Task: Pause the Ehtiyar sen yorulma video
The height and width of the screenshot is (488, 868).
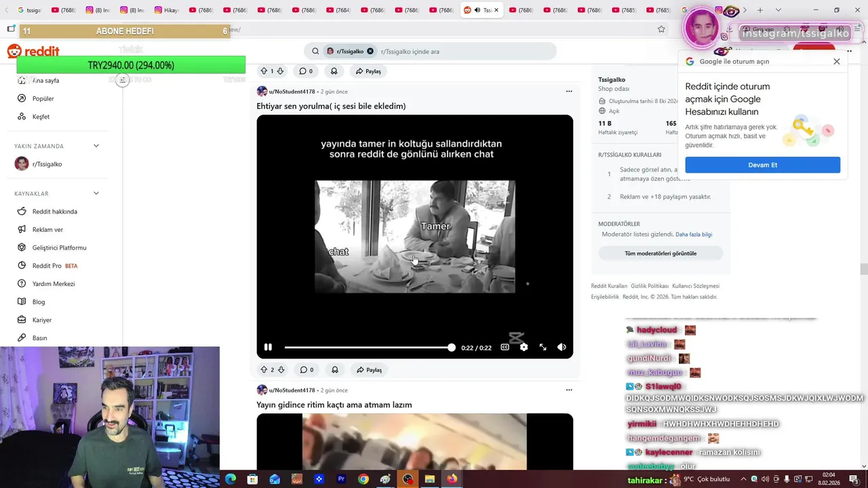Action: coord(268,347)
